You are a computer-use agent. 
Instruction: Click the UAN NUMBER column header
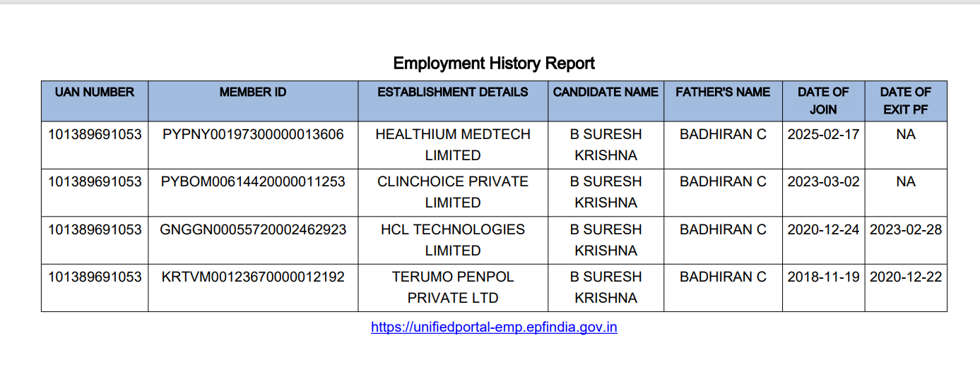click(x=95, y=92)
